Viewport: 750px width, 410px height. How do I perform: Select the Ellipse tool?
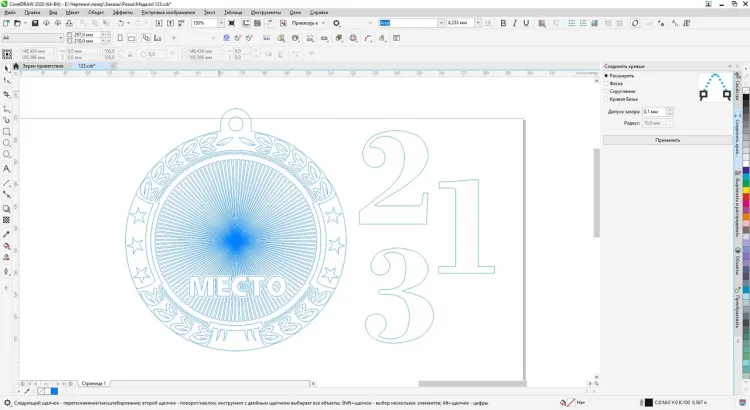6,143
